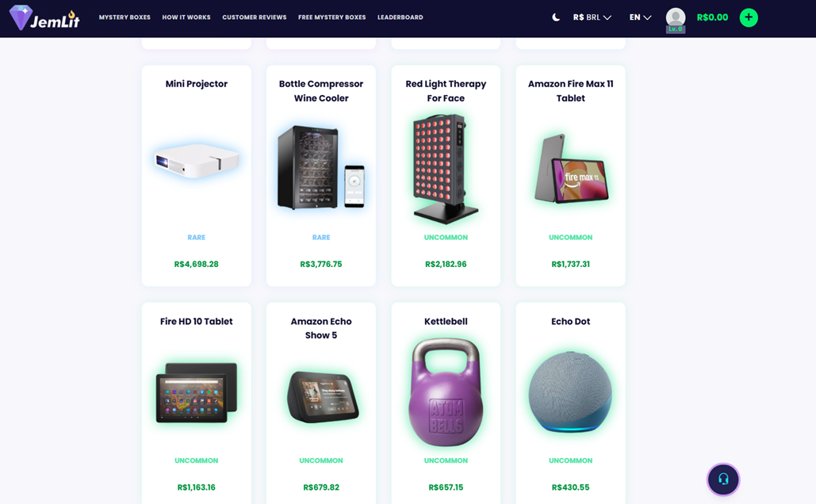Click the Echo Dot speaker image

570,391
